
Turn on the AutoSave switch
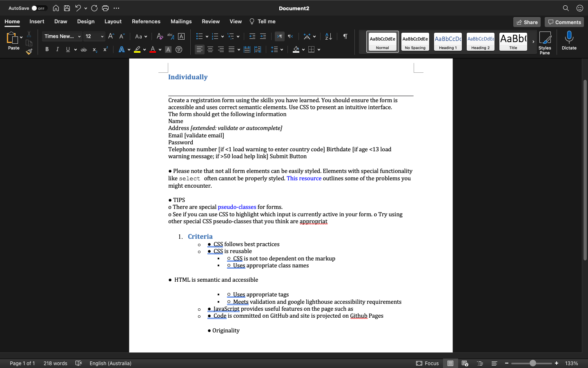point(39,8)
